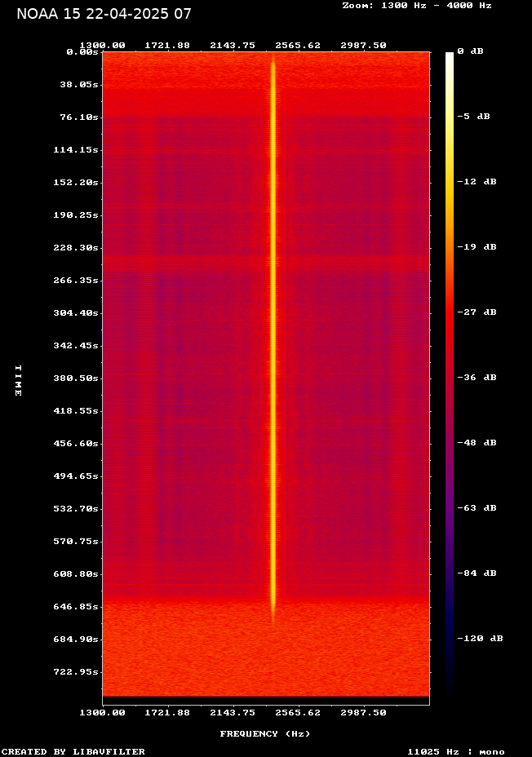Click the 304.40s time axis label
This screenshot has height=757, width=532.
pyautogui.click(x=76, y=313)
